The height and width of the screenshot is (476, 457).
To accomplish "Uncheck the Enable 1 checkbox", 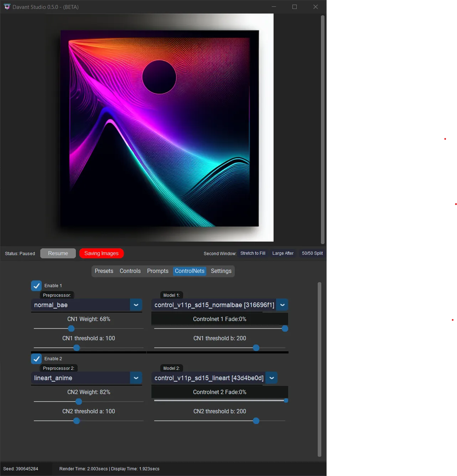I will 36,285.
